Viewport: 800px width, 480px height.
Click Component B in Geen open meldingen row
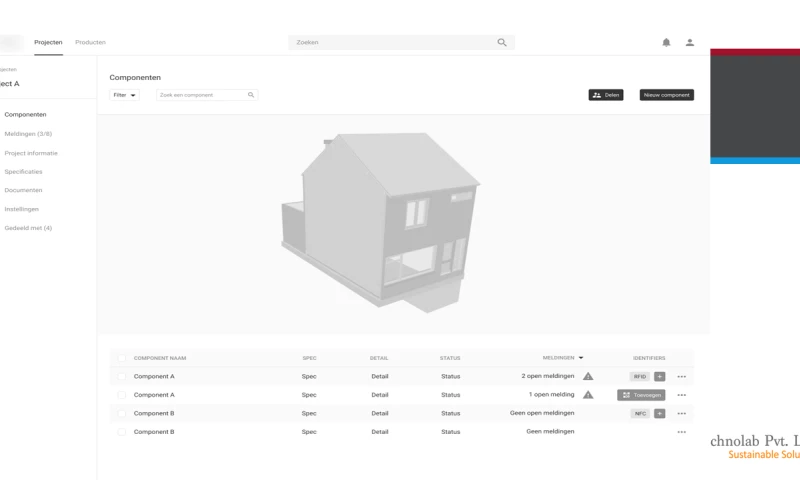(154, 413)
